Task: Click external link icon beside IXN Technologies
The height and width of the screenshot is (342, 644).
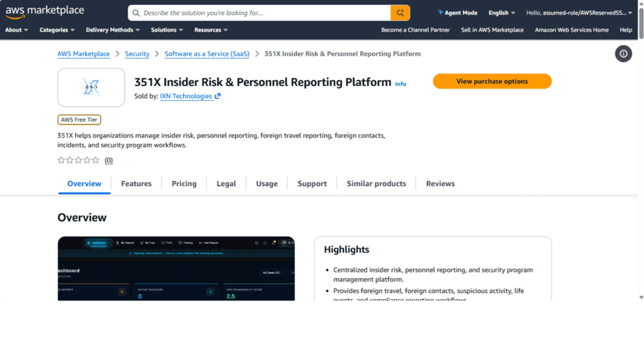Action: pos(218,96)
